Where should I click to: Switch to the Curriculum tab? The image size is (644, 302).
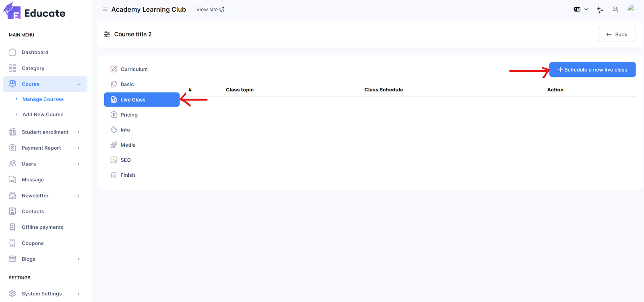click(x=134, y=69)
